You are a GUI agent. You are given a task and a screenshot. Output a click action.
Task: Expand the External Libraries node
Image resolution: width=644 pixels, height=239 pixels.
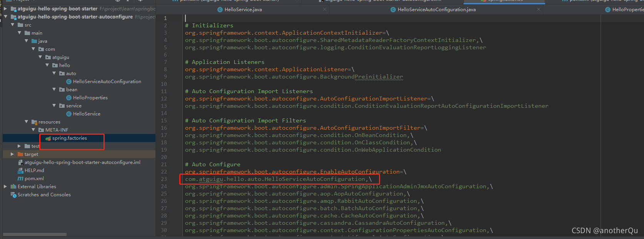(5, 186)
